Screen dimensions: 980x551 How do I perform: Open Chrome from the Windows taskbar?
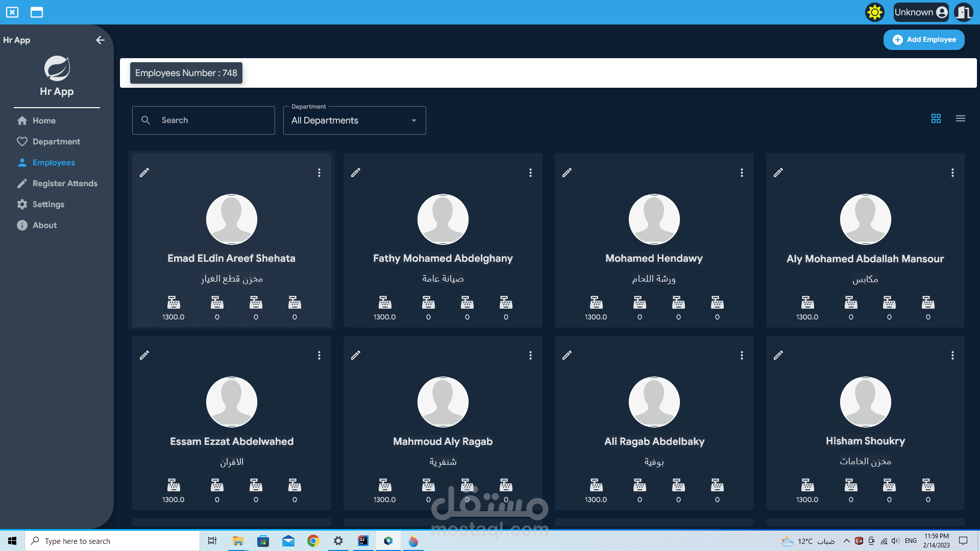313,541
